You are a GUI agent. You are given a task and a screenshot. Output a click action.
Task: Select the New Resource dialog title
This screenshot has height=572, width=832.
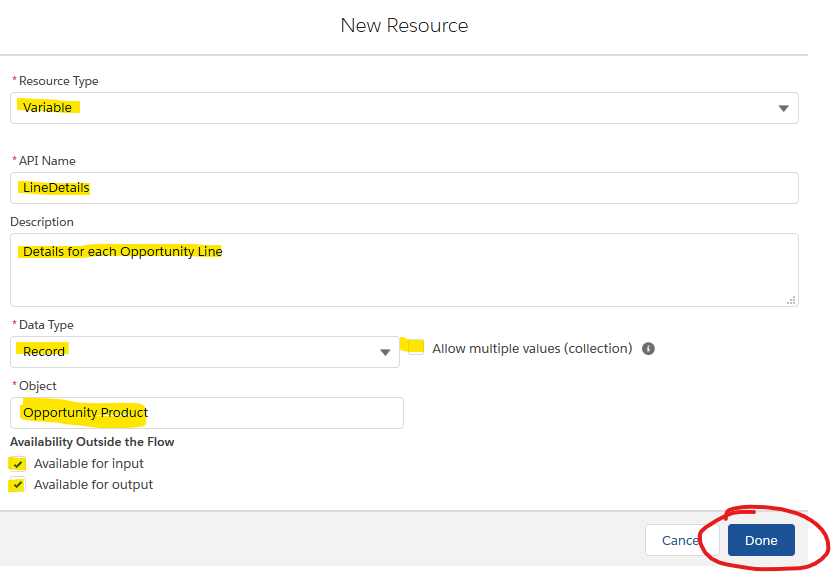404,25
